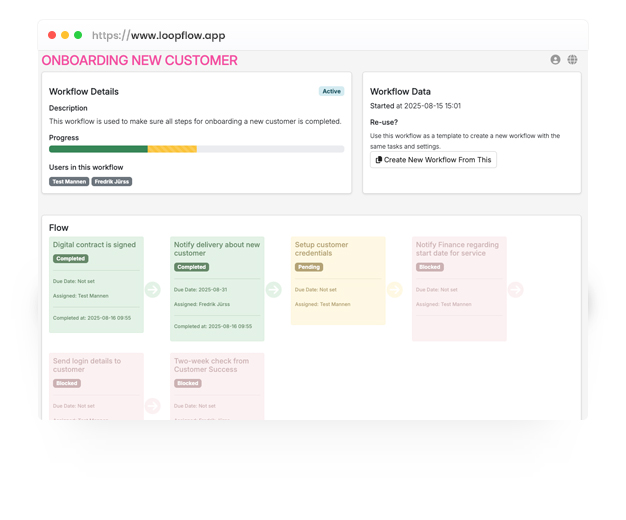626x520 pixels.
Task: Open the user account profile icon
Action: (x=555, y=60)
